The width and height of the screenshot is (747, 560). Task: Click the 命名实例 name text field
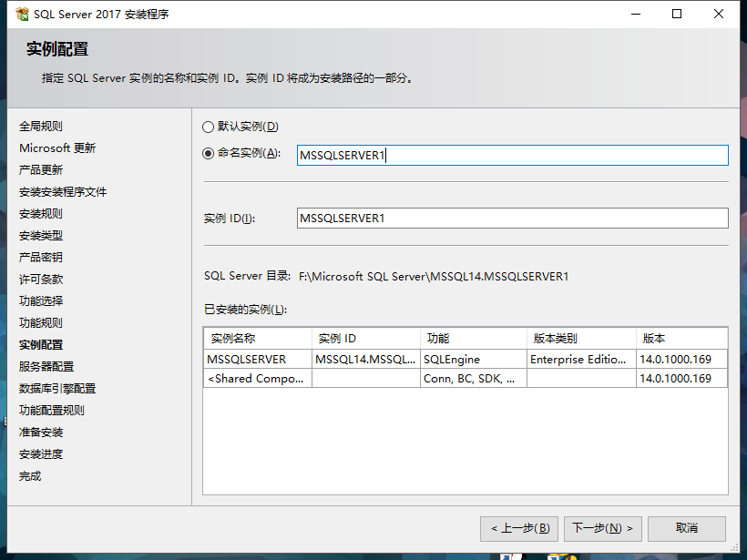pos(512,156)
